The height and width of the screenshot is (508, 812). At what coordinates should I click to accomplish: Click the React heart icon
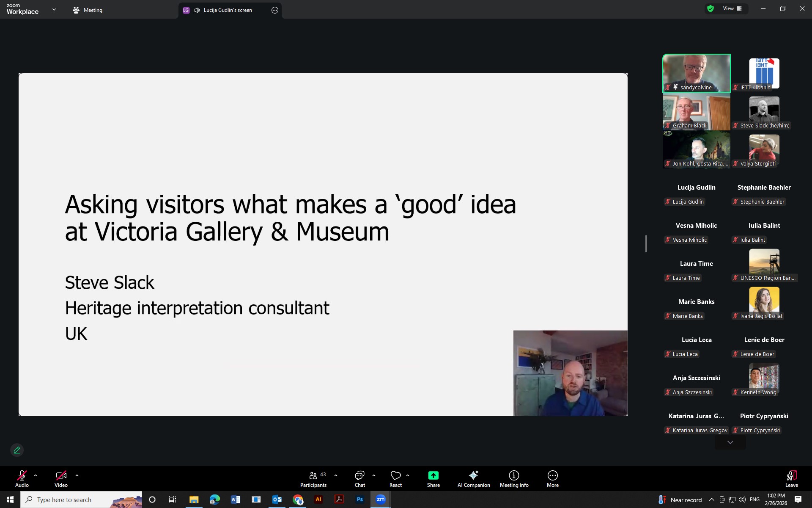(x=395, y=475)
